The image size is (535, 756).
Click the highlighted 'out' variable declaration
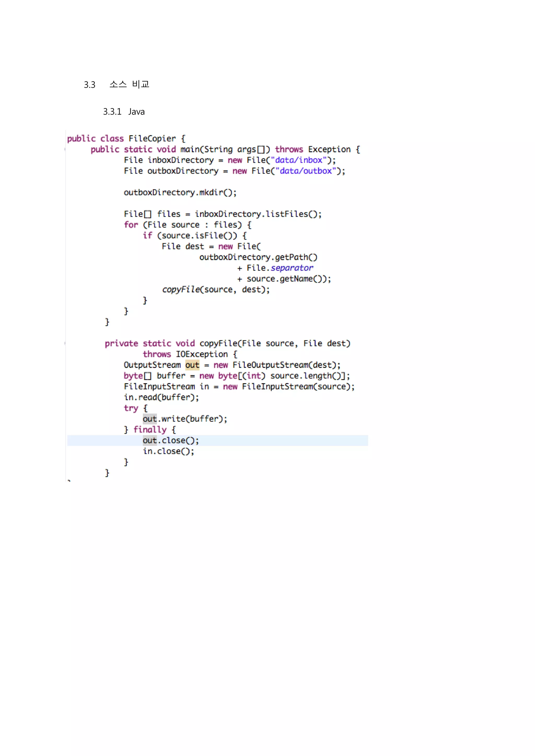point(192,365)
